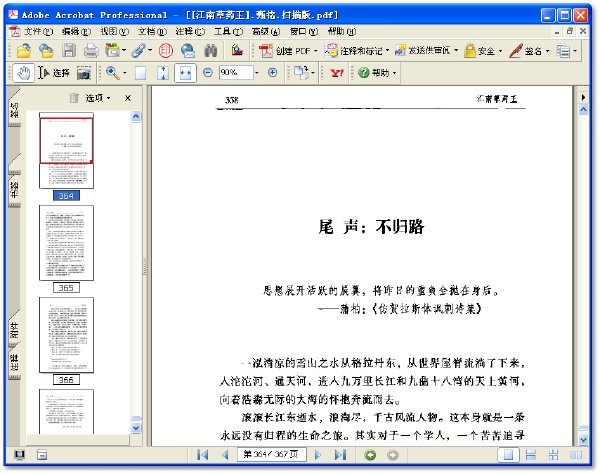The image size is (600, 474).
Task: Click the 帮助 toolbar button
Action: pyautogui.click(x=377, y=73)
